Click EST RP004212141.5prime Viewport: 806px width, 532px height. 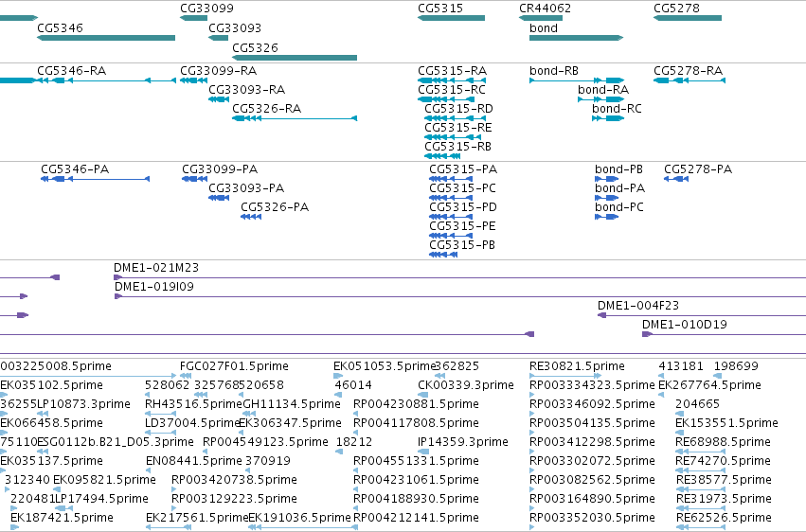pyautogui.click(x=416, y=517)
